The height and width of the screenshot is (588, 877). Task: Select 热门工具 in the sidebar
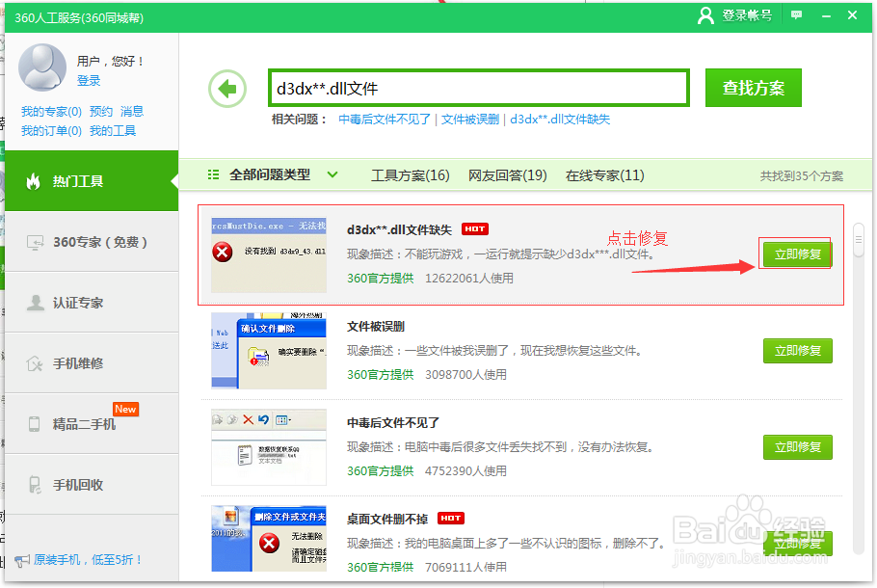coord(92,180)
